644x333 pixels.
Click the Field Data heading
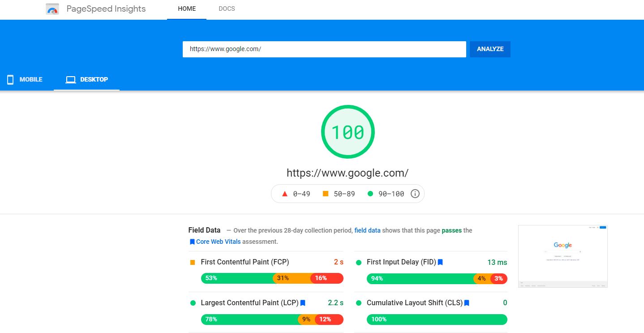pyautogui.click(x=204, y=230)
